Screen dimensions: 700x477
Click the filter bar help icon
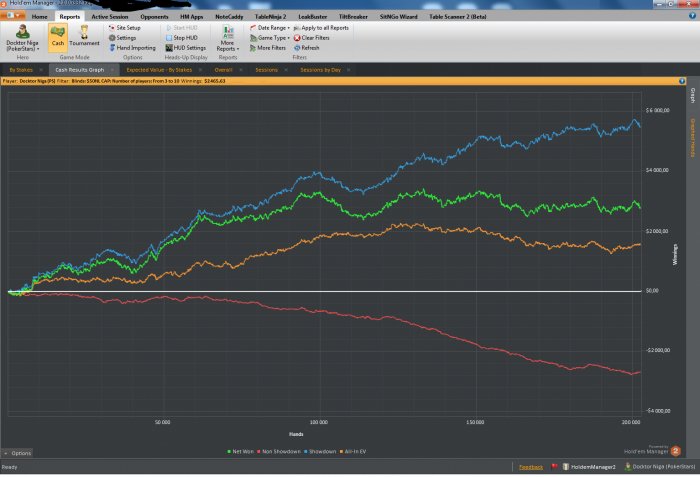[682, 81]
